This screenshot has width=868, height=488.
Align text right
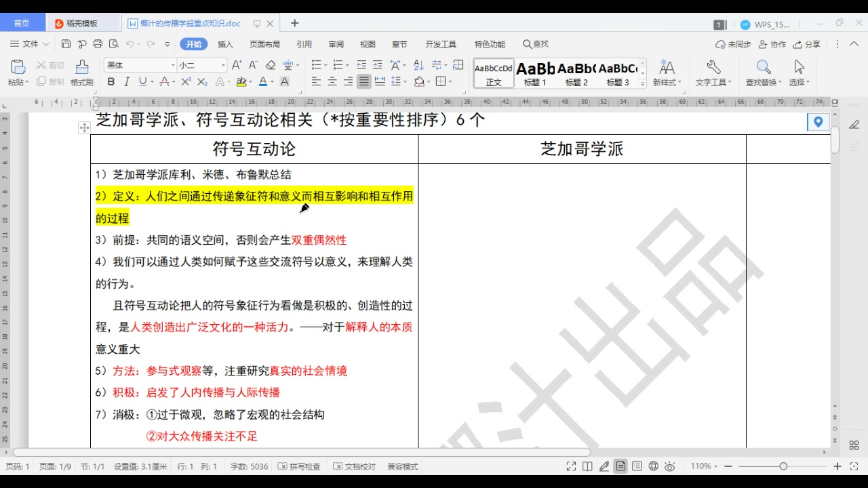coord(349,82)
